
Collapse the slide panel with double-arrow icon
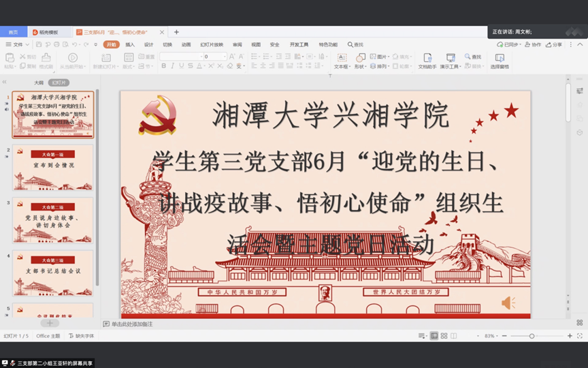5,82
